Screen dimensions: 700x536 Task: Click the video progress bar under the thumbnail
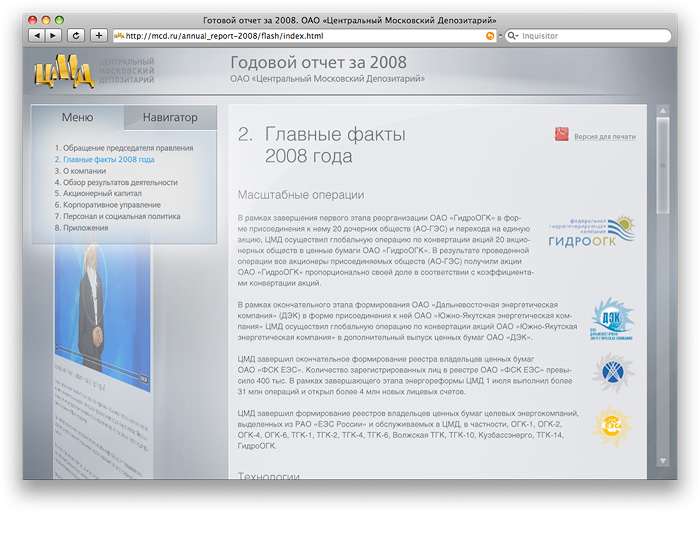98,359
